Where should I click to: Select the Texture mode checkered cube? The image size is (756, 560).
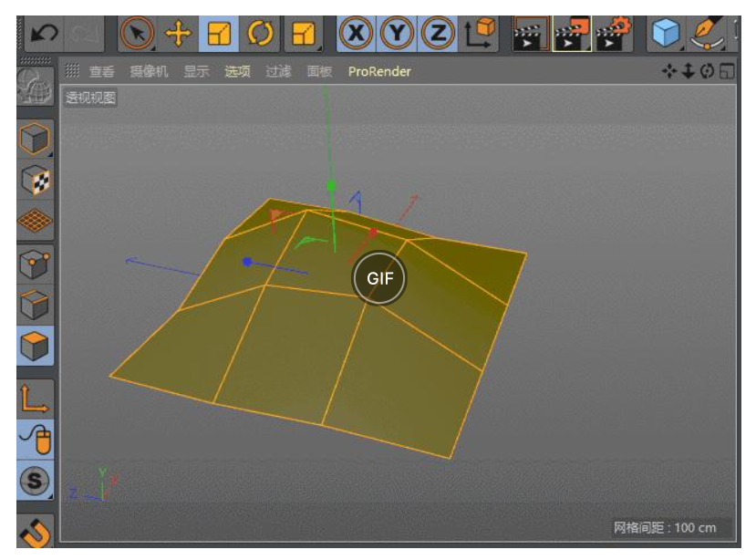click(35, 180)
